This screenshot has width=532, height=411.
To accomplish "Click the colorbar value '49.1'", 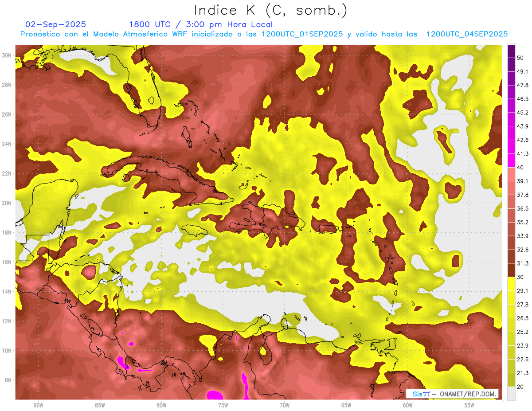I will coord(523,72).
